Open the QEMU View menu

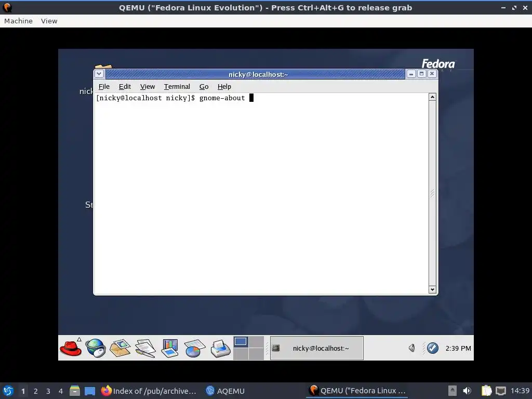49,21
